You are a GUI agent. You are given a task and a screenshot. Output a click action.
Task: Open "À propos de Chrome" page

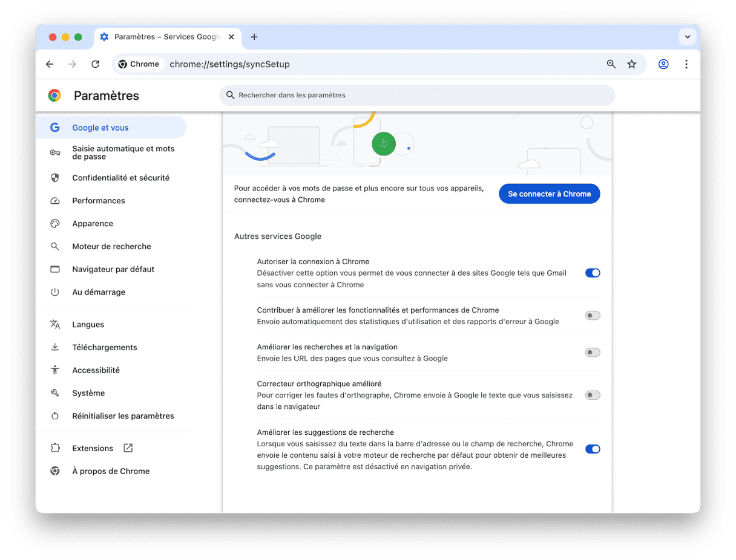click(x=110, y=471)
